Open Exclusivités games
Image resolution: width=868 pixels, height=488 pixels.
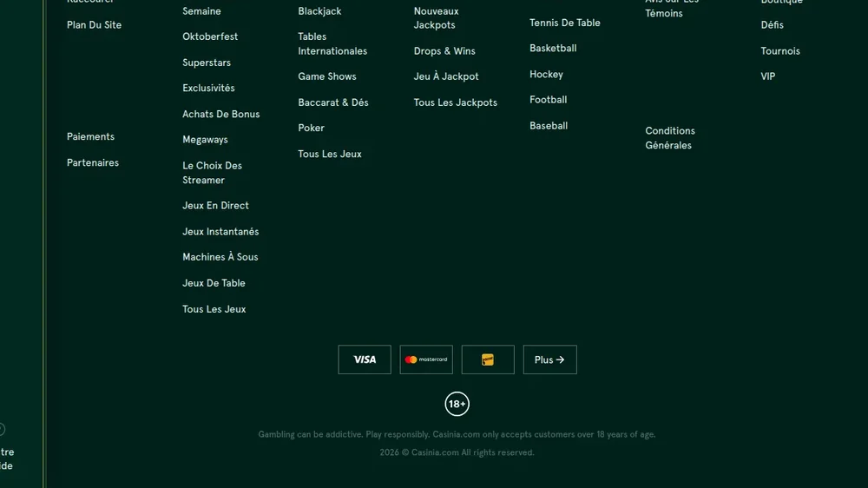point(208,88)
